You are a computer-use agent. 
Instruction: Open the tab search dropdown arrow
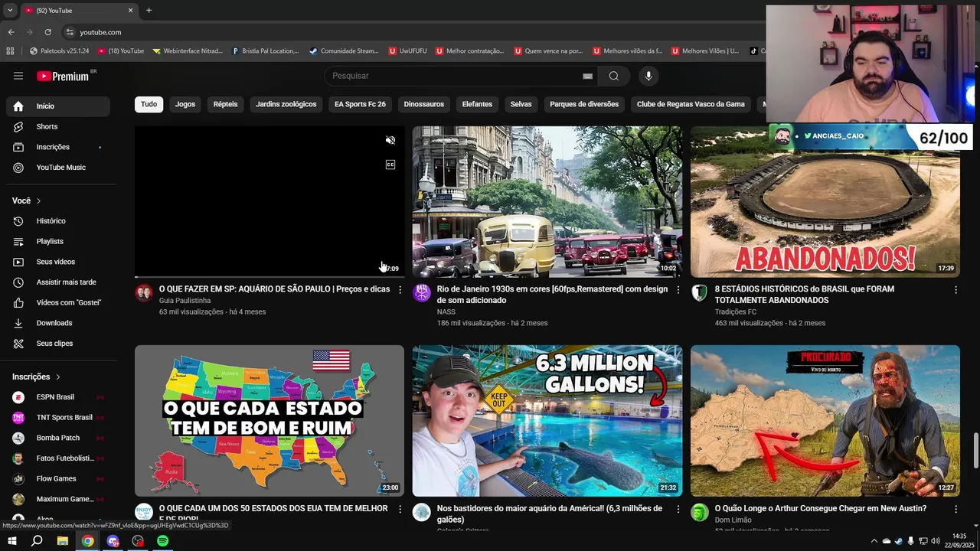point(10,10)
